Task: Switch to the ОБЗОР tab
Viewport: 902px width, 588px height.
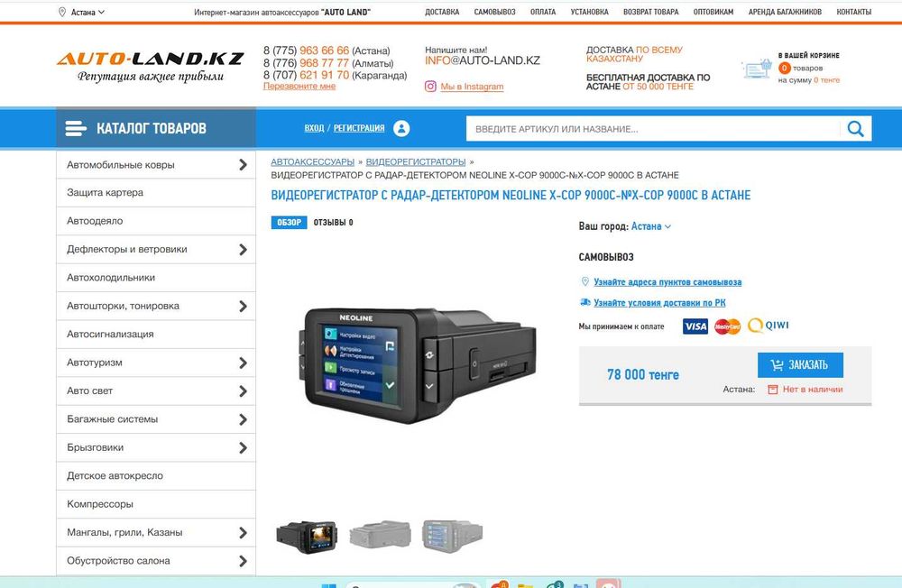Action: pos(289,222)
